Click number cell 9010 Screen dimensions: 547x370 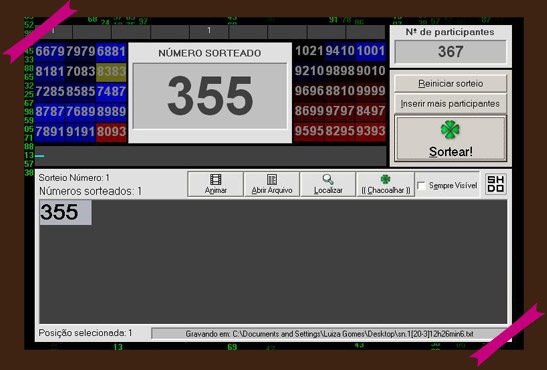370,71
